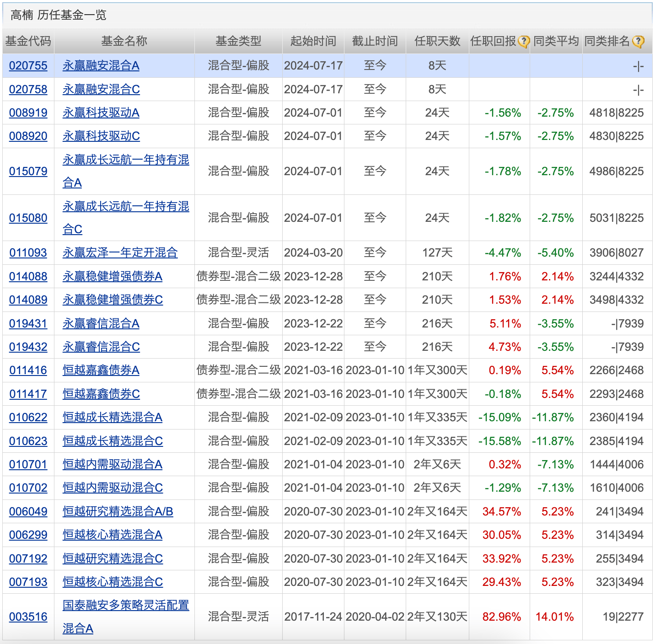Image resolution: width=655 pixels, height=644 pixels.
Task: Open fund code 007193 link
Action: click(28, 582)
